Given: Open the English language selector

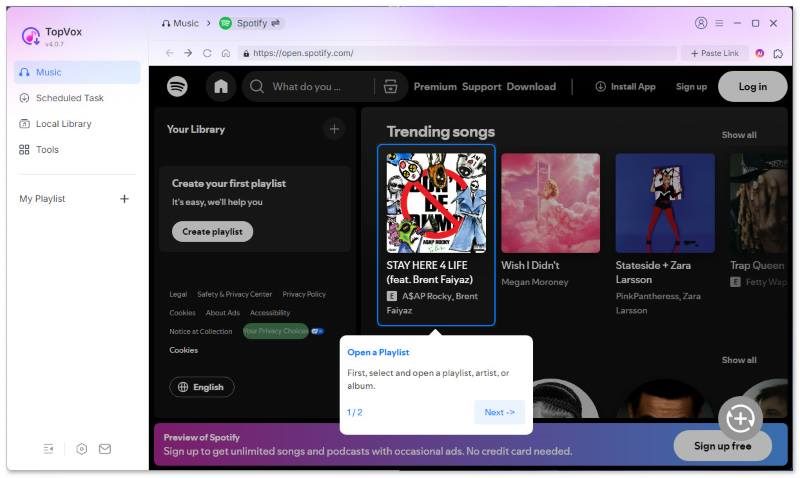Looking at the screenshot, I should 202,387.
